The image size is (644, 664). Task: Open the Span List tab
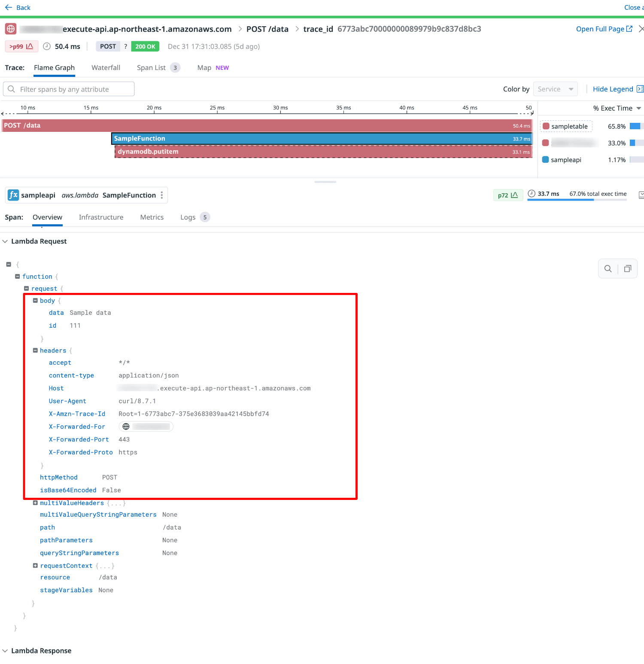tap(158, 68)
